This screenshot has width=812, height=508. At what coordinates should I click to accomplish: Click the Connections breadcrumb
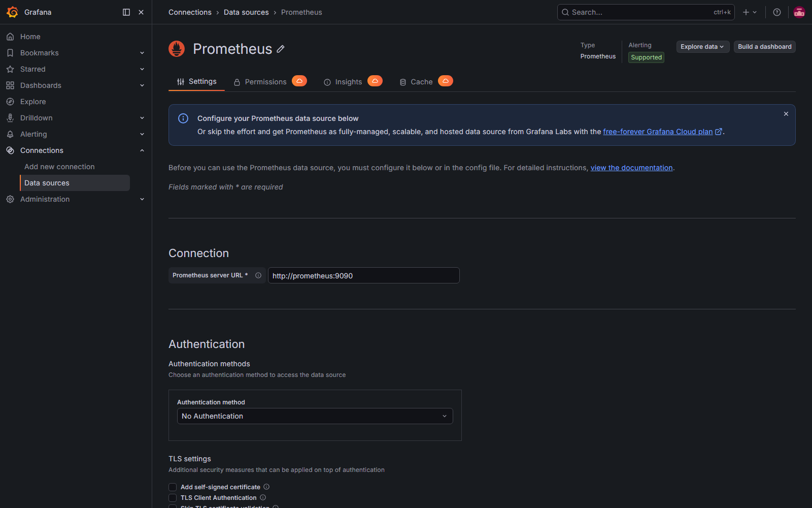190,12
